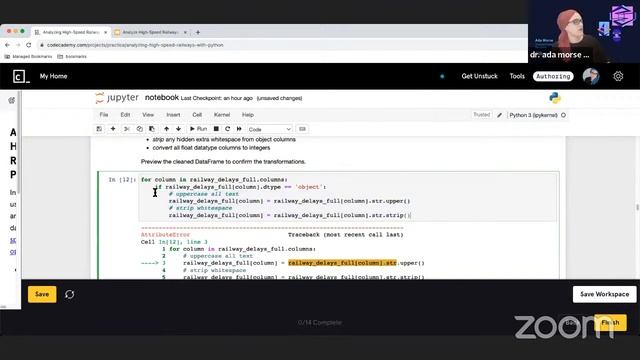Screen dimensions: 640x360
Task: Move selected cell down arrow
Action: click(178, 129)
